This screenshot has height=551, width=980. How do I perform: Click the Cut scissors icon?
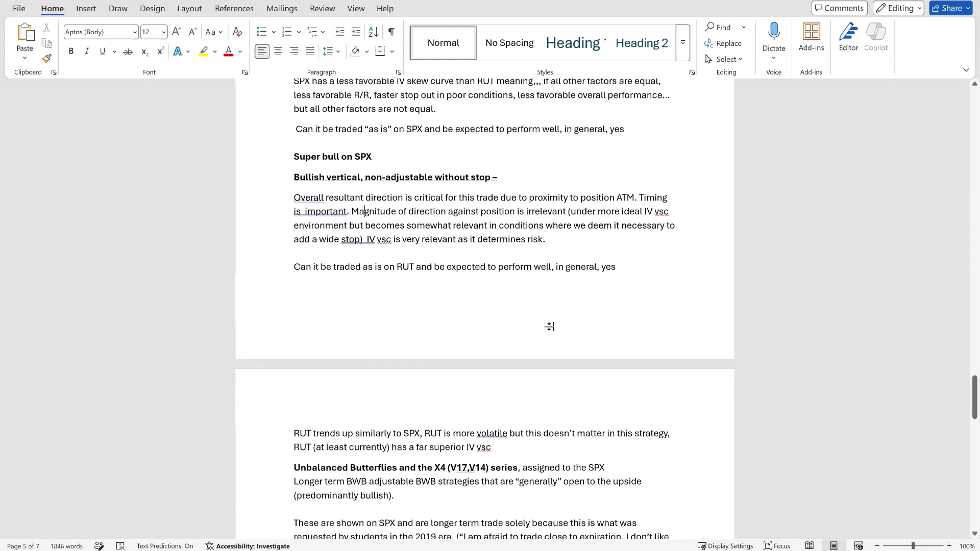(x=46, y=27)
